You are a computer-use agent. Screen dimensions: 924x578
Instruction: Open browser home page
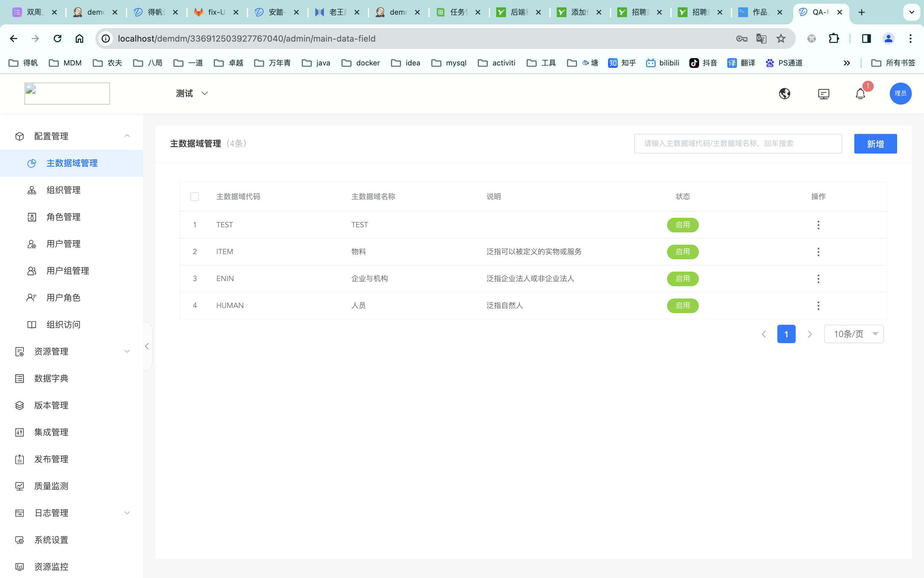[x=79, y=39]
